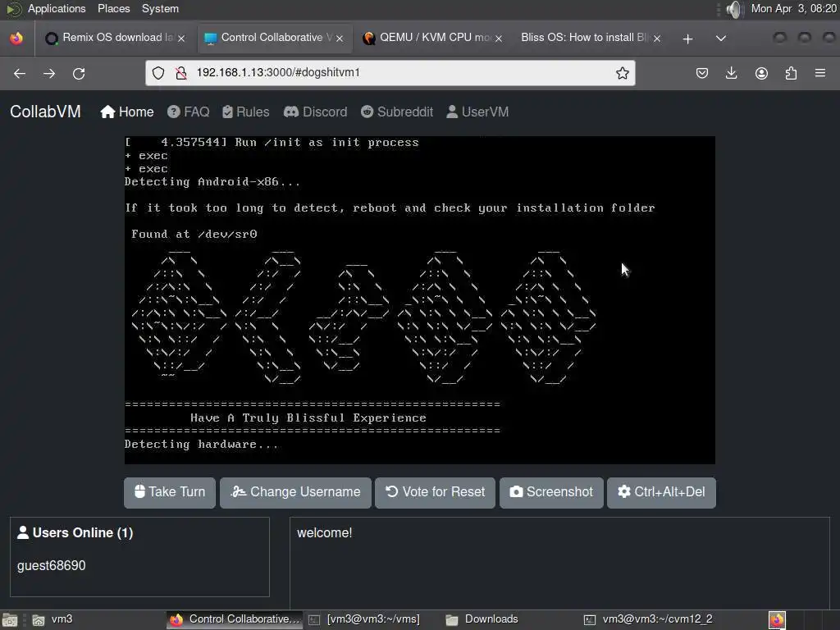
Task: Expand the list all tabs chevron
Action: 721,39
